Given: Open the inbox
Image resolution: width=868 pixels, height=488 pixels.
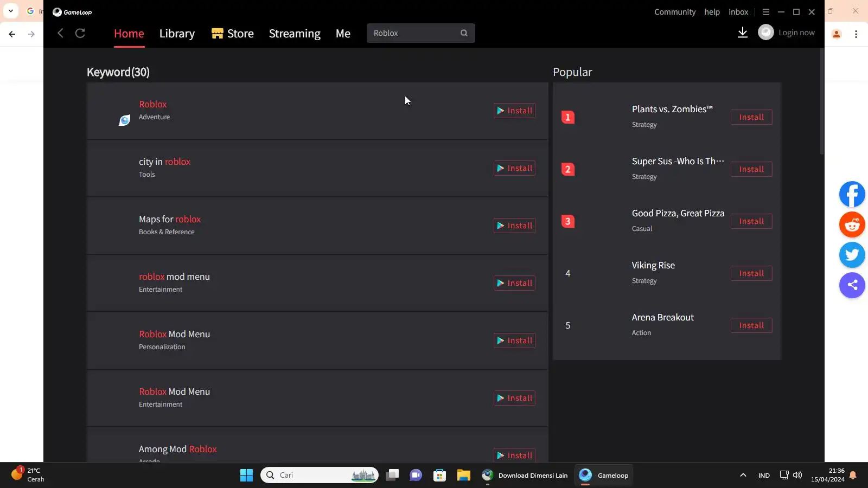Looking at the screenshot, I should point(738,12).
